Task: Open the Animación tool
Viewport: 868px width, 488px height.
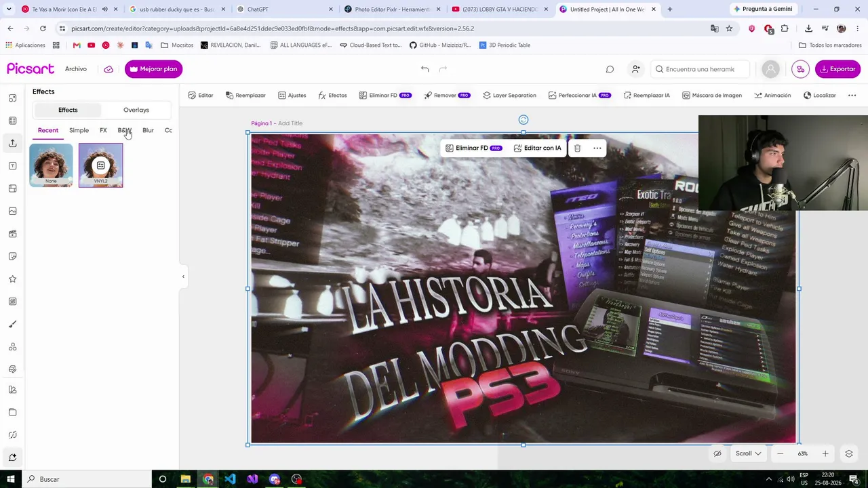Action: [x=772, y=96]
